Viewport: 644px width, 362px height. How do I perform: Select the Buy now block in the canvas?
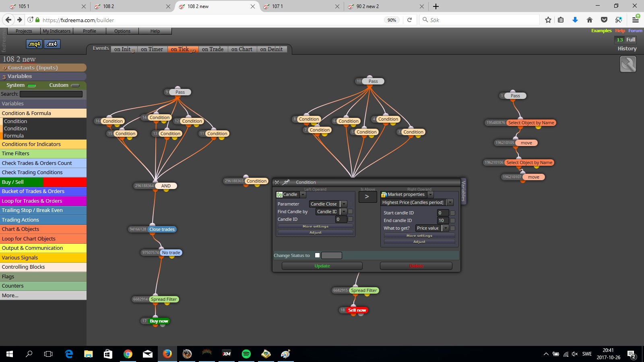click(159, 321)
